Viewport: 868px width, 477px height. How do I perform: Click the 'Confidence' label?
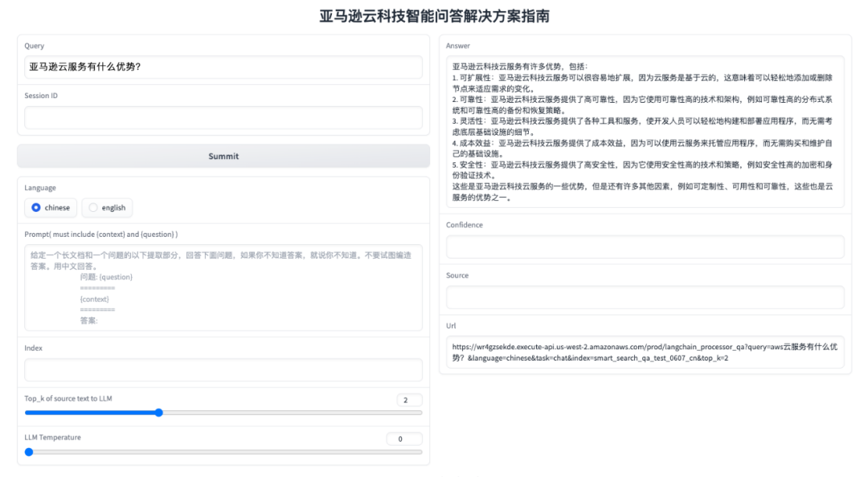[465, 225]
